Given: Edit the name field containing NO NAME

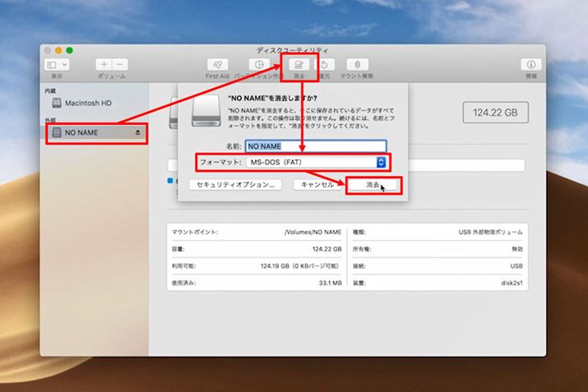Looking at the screenshot, I should [x=316, y=146].
